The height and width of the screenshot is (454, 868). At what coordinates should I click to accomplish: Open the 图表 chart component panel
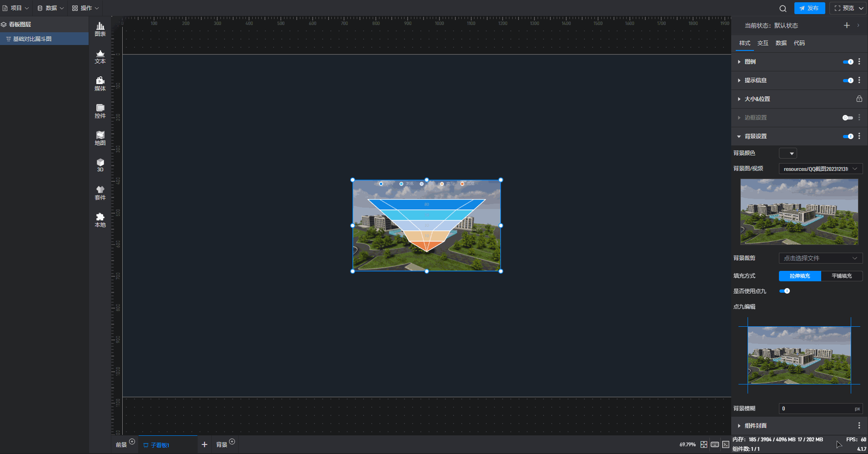[100, 29]
